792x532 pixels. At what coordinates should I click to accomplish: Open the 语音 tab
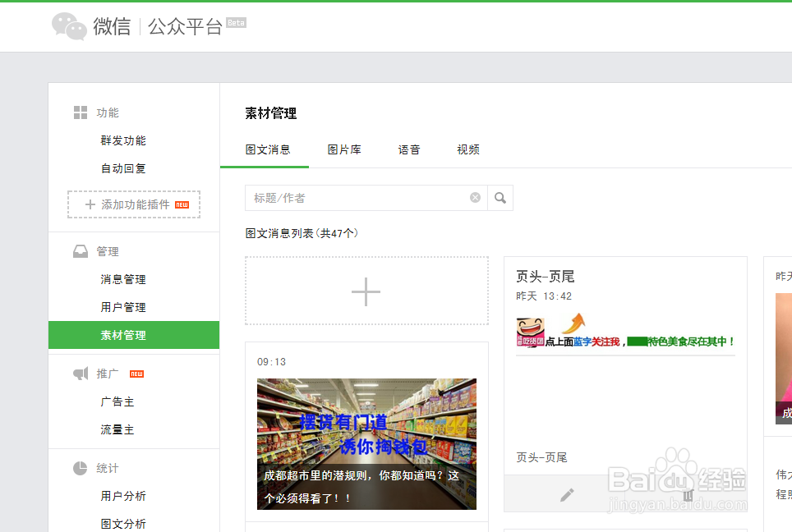(x=408, y=149)
